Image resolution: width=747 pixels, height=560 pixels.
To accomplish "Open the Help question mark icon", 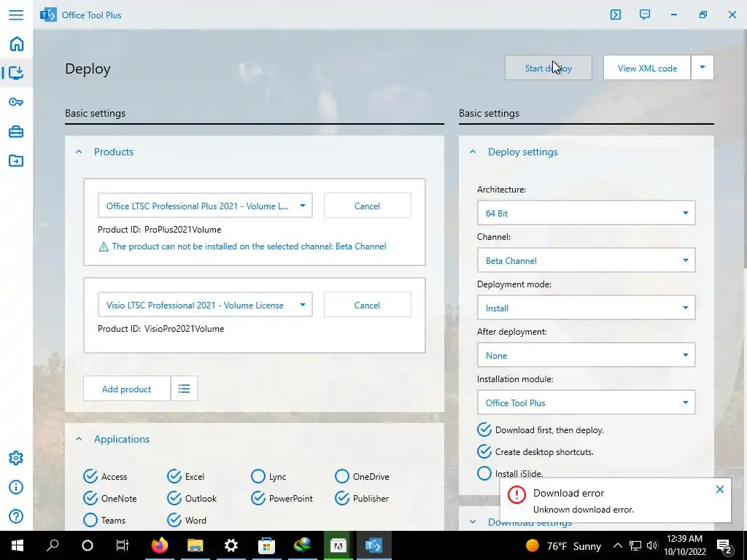I will point(16,516).
